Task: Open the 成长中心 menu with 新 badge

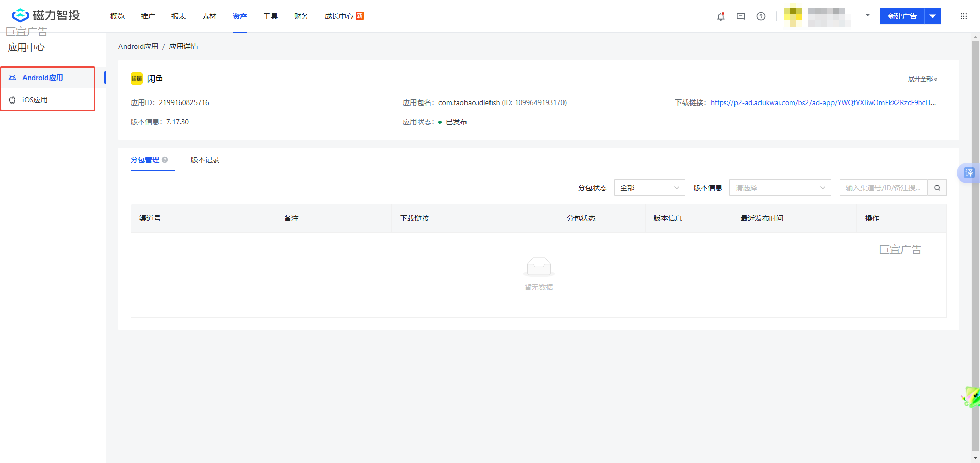Action: (338, 16)
